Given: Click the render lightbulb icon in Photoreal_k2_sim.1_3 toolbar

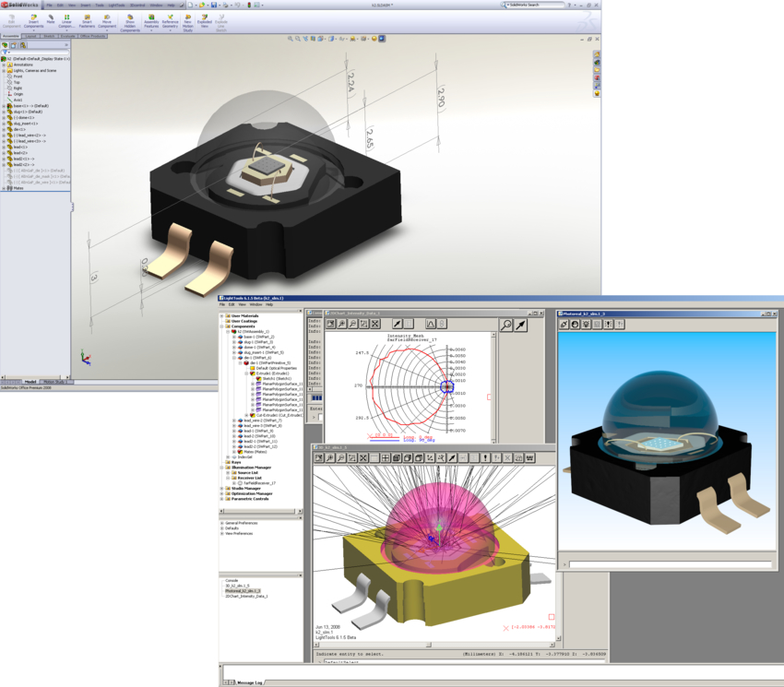Looking at the screenshot, I should pos(585,324).
